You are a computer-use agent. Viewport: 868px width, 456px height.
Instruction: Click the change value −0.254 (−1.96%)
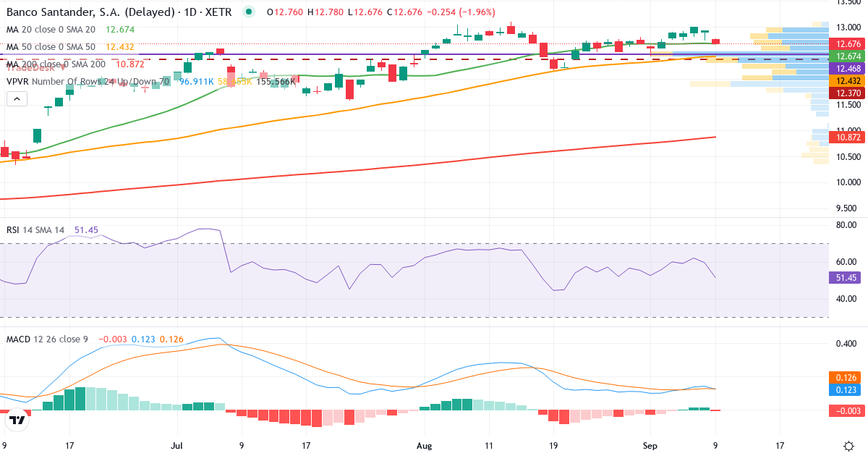(462, 12)
